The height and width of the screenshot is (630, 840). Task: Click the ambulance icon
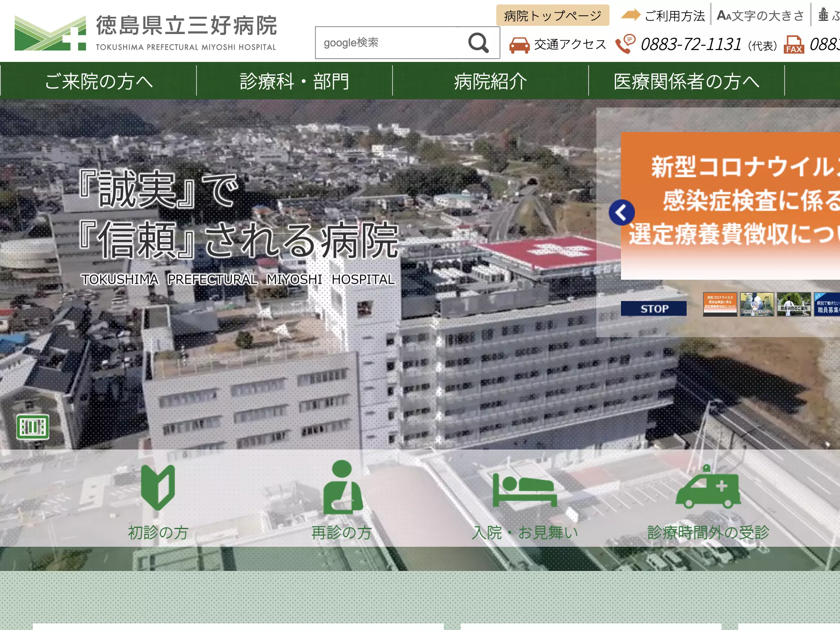tap(708, 487)
